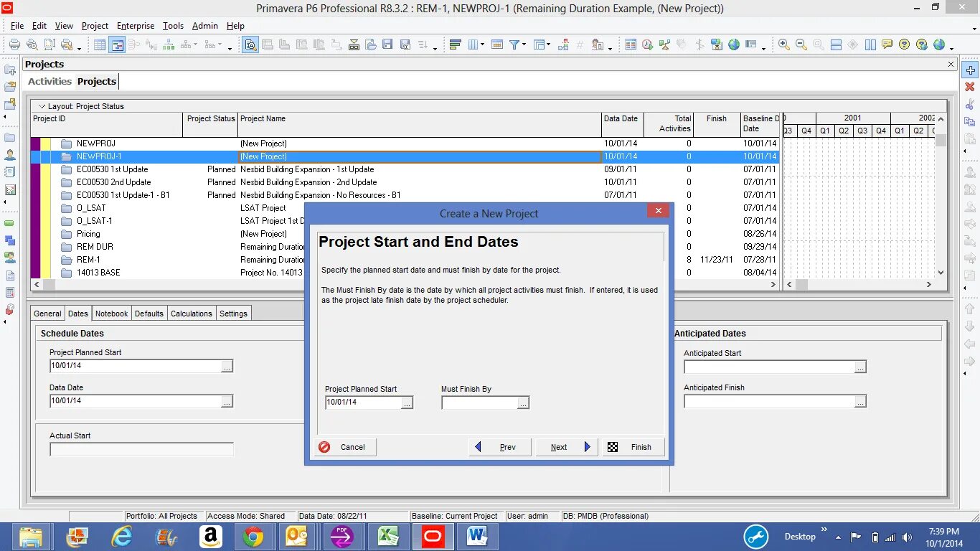Open the Projects folder icon in left sidebar
The width and height of the screenshot is (980, 551).
[10, 137]
